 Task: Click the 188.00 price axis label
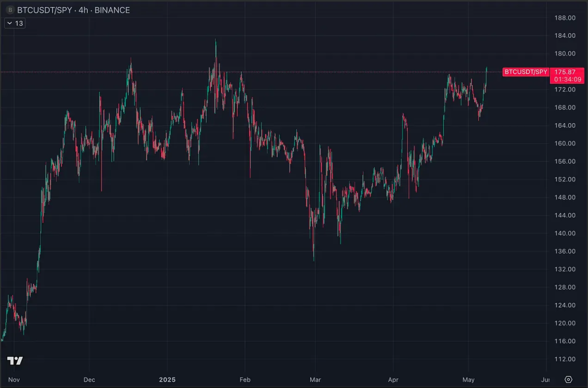(x=565, y=18)
